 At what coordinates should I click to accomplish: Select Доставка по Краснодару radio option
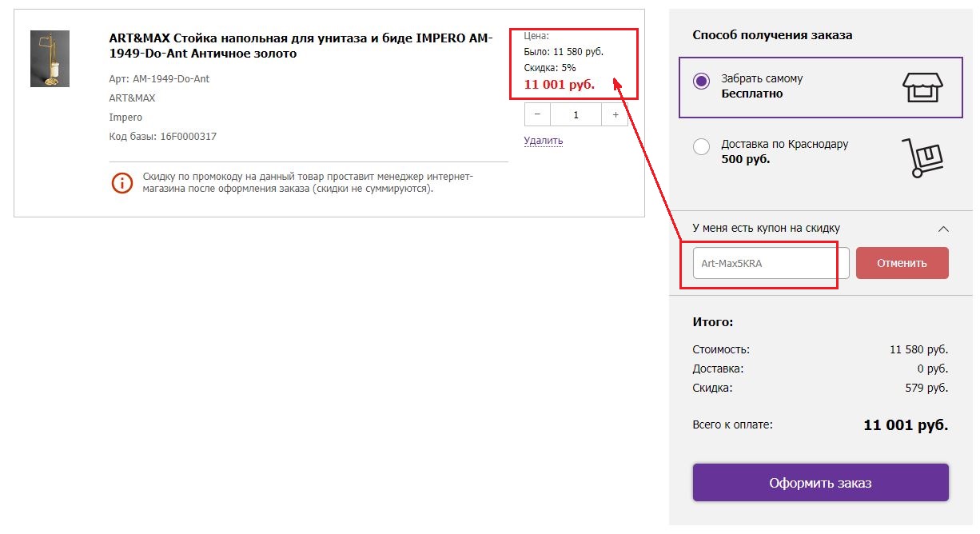[701, 146]
